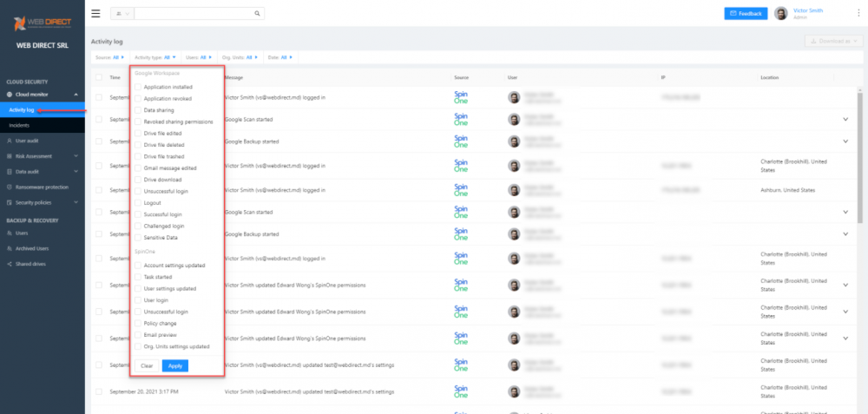Viewport: 868px width, 414px height.
Task: Check the Policy change filter
Action: point(138,323)
